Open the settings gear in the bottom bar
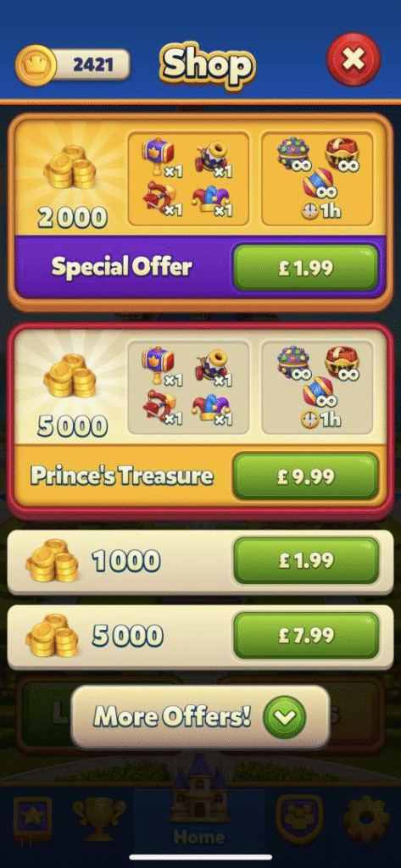This screenshot has width=401, height=868. tap(367, 820)
